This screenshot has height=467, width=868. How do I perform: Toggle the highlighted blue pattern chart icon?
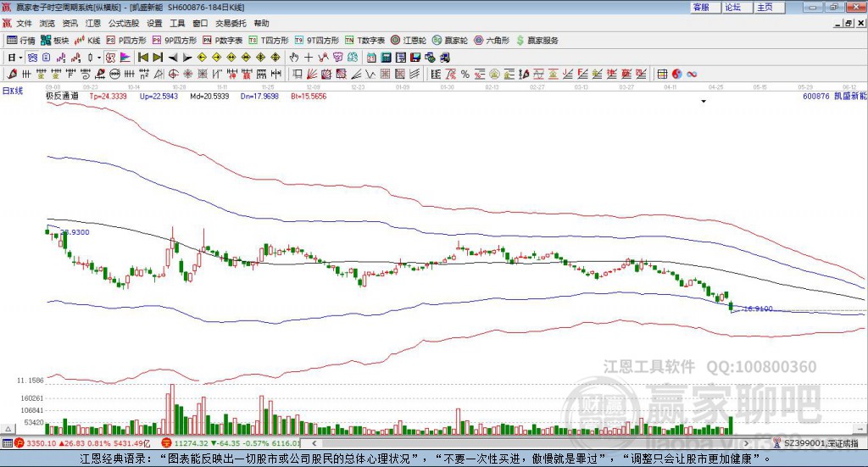coord(32,58)
